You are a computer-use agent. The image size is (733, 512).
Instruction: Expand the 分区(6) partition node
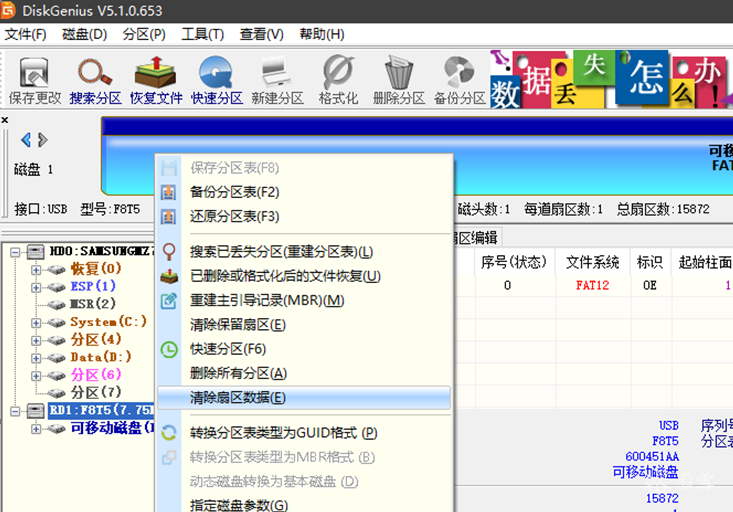[x=36, y=376]
